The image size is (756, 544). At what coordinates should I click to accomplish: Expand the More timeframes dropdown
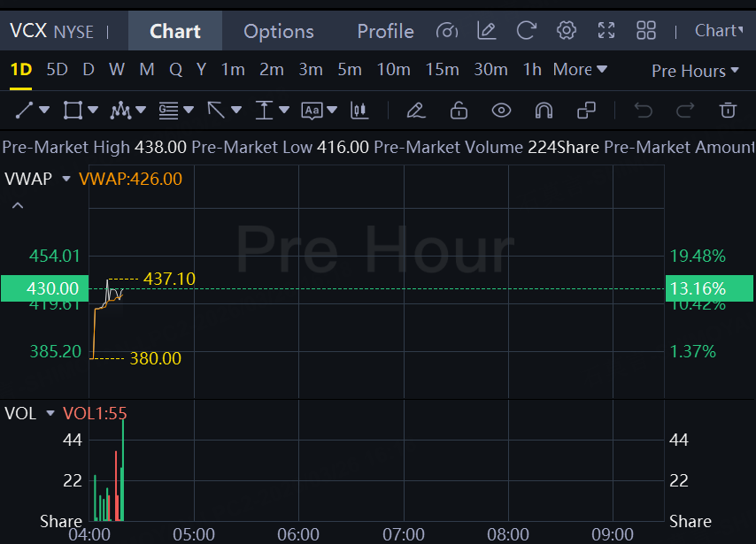[580, 69]
